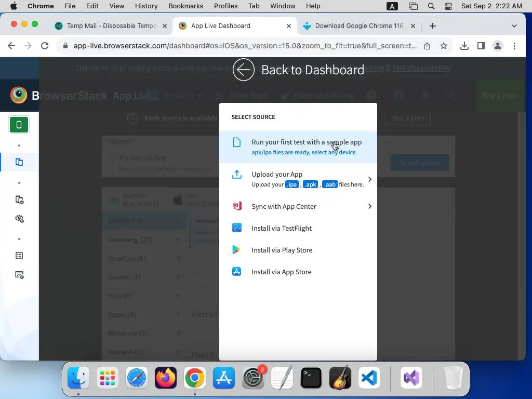532x399 pixels.
Task: Open the Chrome profile avatar
Action: pos(497,46)
